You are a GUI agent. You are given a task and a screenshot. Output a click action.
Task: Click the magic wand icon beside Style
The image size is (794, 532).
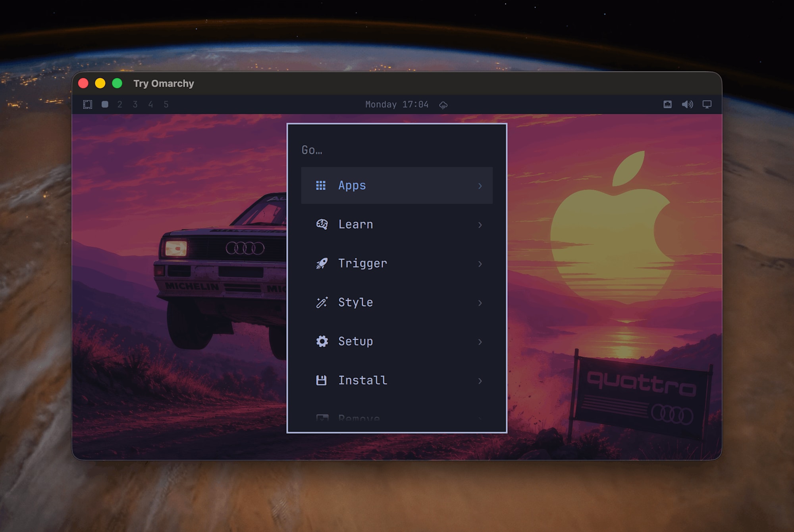point(322,302)
